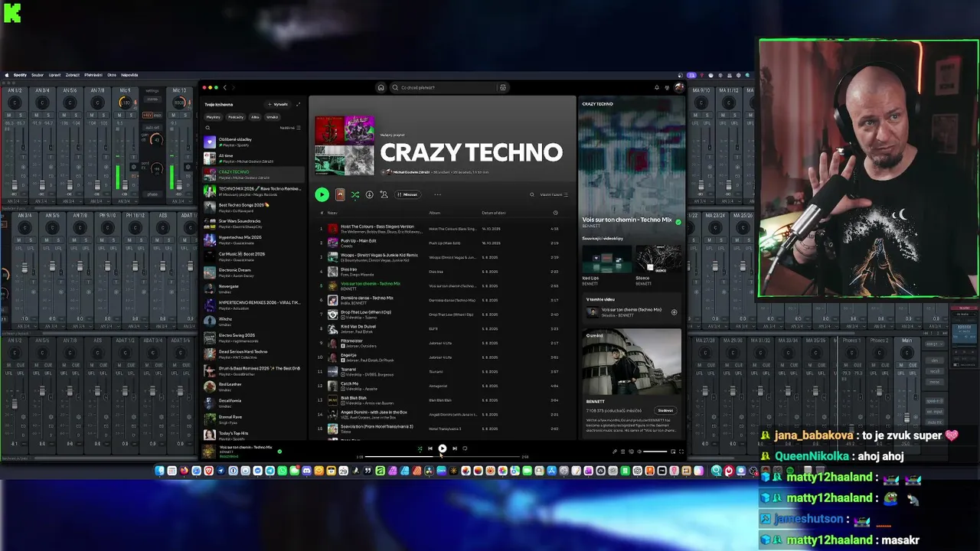The width and height of the screenshot is (980, 551).
Task: Open the Vlastní řazení sort dropdown
Action: click(x=554, y=194)
